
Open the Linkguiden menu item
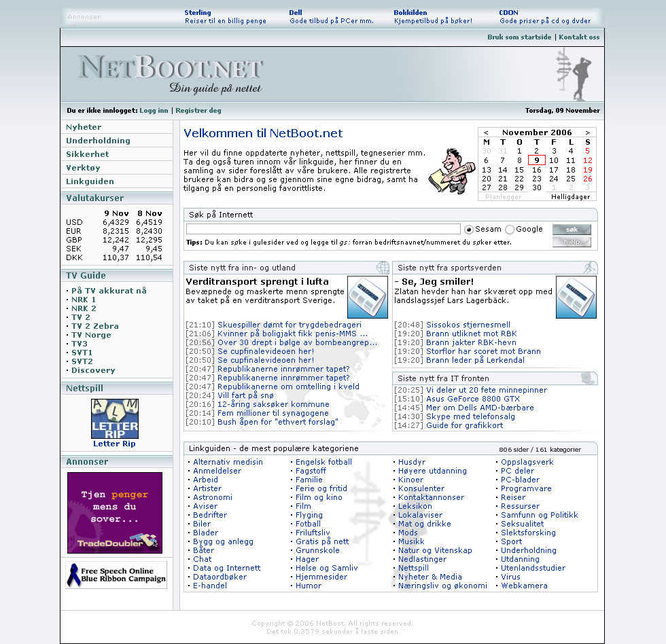(x=90, y=181)
